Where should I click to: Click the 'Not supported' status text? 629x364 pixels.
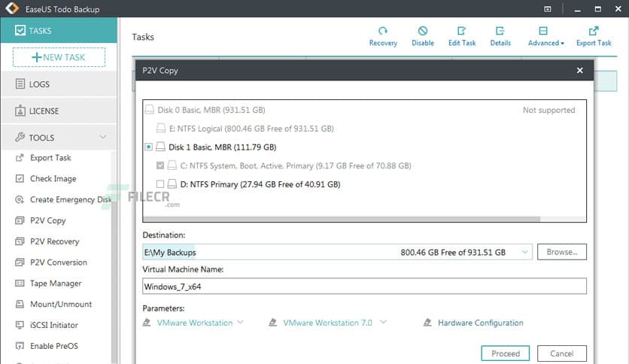[x=548, y=110]
